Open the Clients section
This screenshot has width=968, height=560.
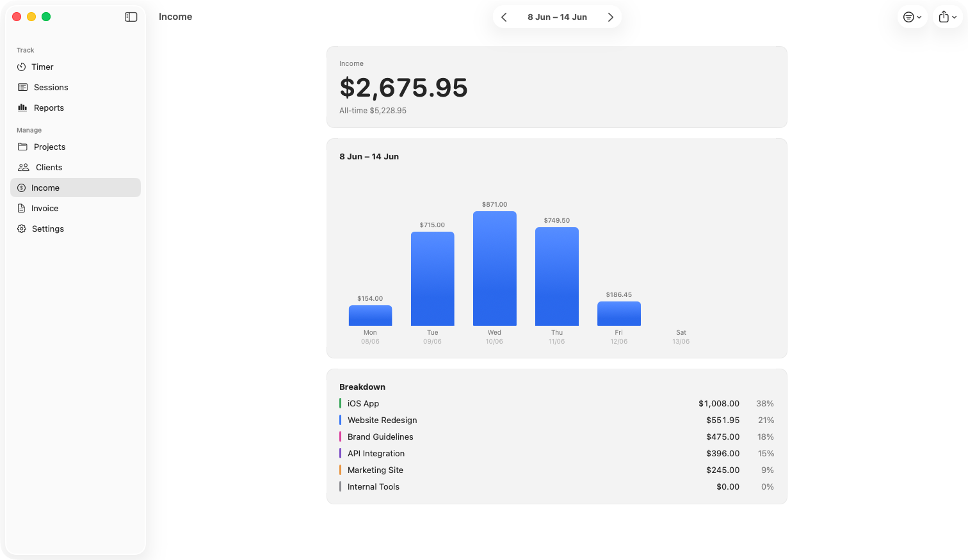pos(76,168)
